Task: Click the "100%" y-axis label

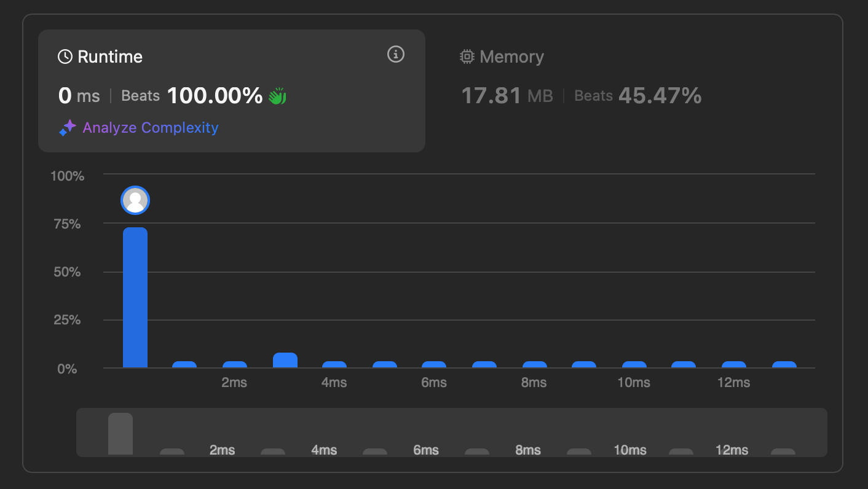Action: point(68,176)
